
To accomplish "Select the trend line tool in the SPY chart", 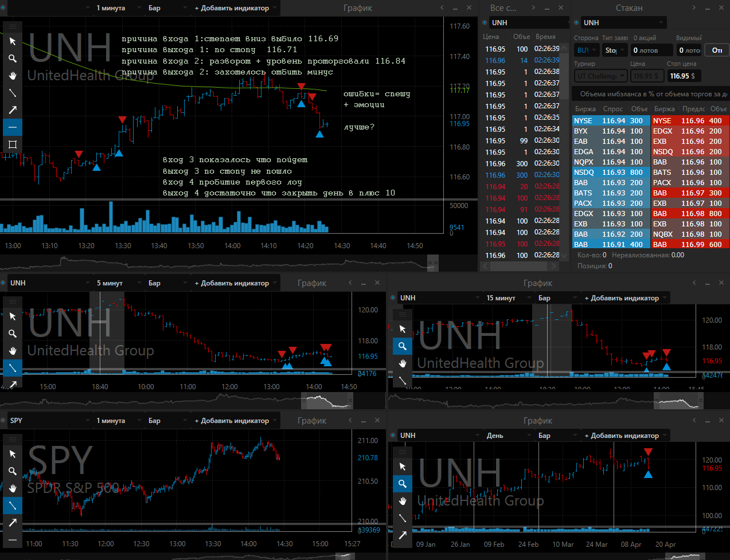I will coord(13,506).
